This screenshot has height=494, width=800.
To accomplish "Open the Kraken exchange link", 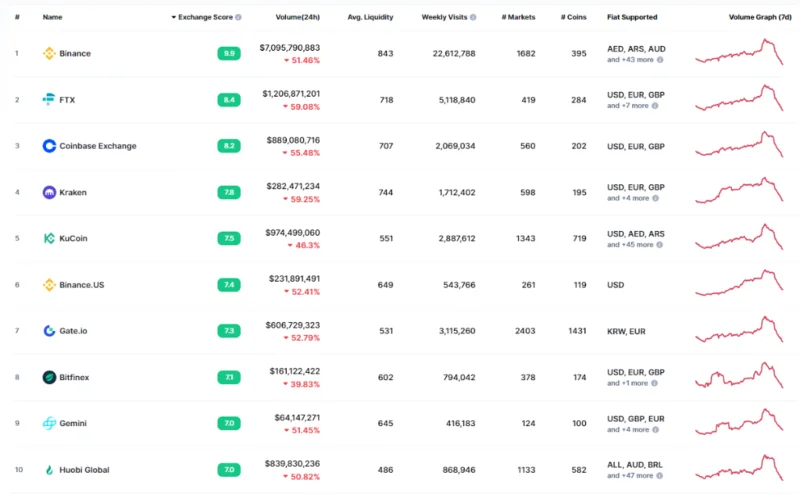I will coord(73,192).
